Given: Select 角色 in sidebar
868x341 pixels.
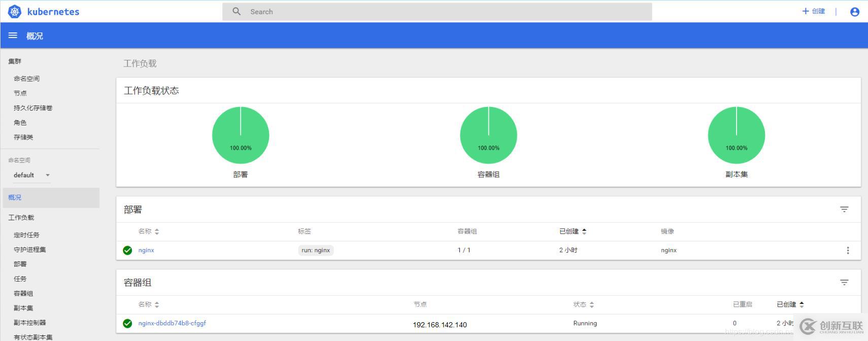Looking at the screenshot, I should 20,123.
